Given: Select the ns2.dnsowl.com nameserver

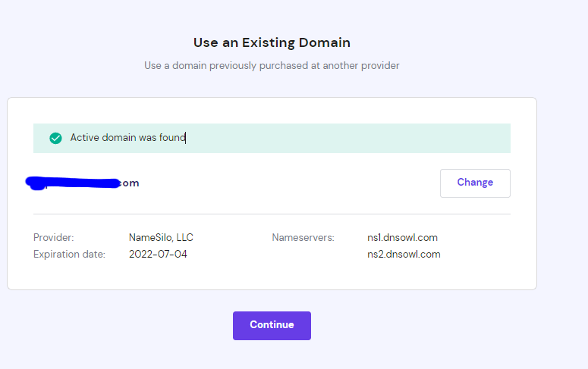Looking at the screenshot, I should click(x=404, y=254).
